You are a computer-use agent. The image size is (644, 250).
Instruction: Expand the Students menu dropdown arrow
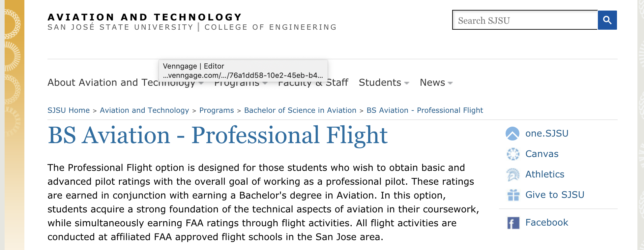[x=407, y=83]
